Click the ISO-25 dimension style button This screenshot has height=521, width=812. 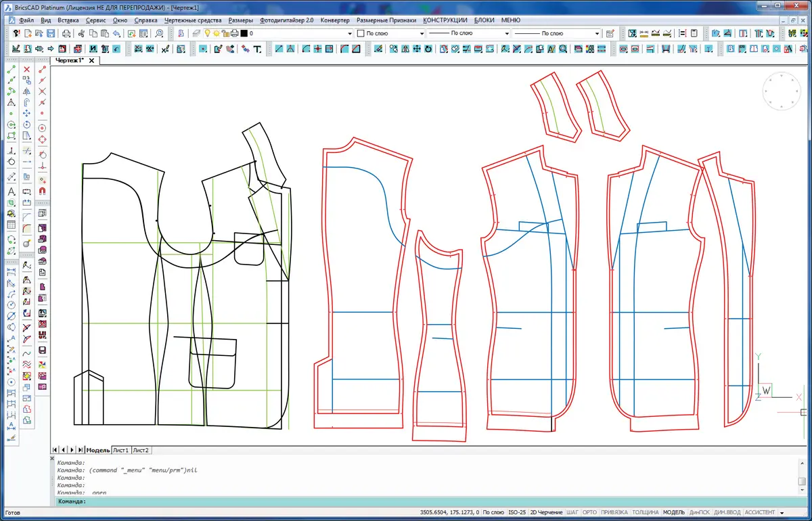tap(516, 512)
